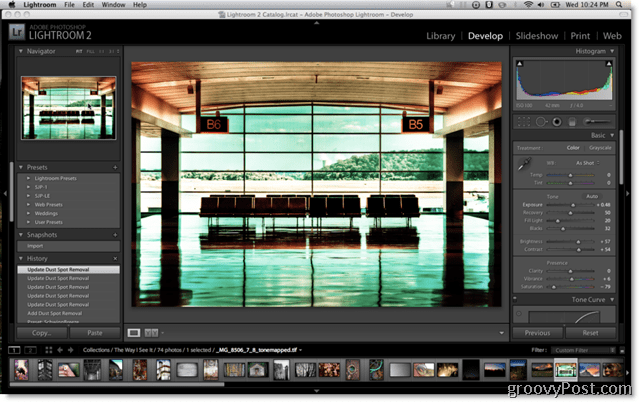639x402 pixels.
Task: Switch to the Print module
Action: 580,36
